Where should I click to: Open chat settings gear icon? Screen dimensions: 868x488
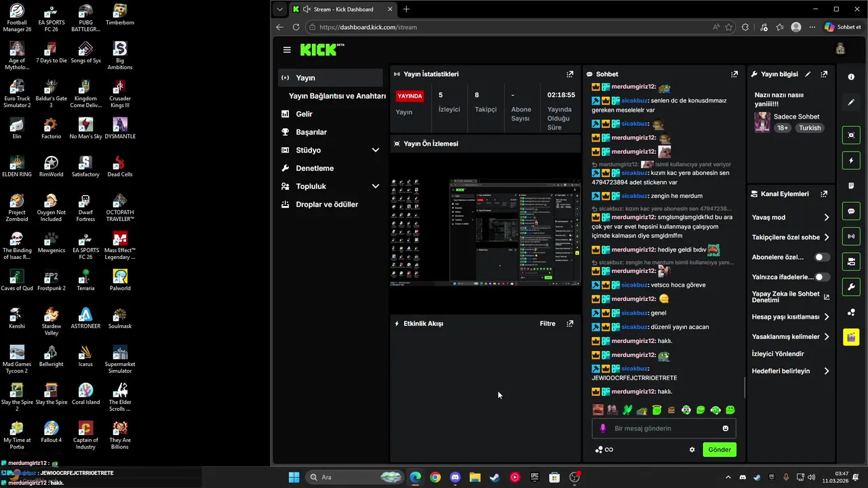tap(692, 449)
